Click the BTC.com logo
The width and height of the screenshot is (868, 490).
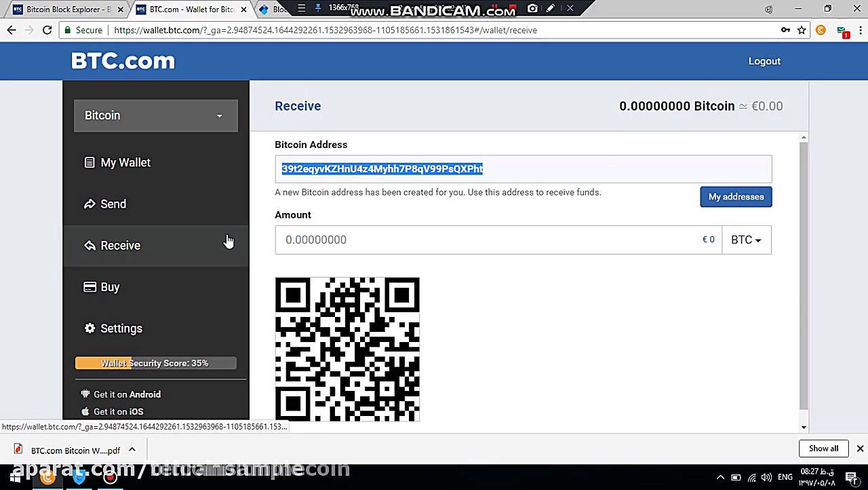tap(123, 61)
